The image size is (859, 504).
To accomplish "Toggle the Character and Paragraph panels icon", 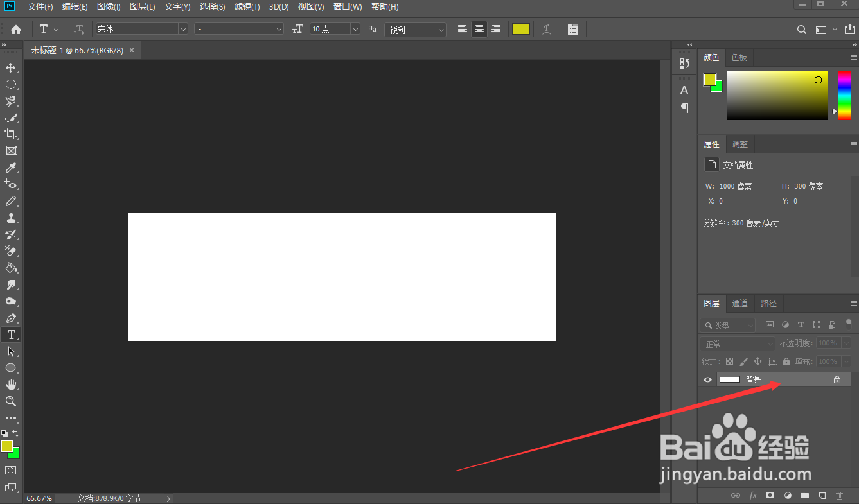I will click(573, 30).
